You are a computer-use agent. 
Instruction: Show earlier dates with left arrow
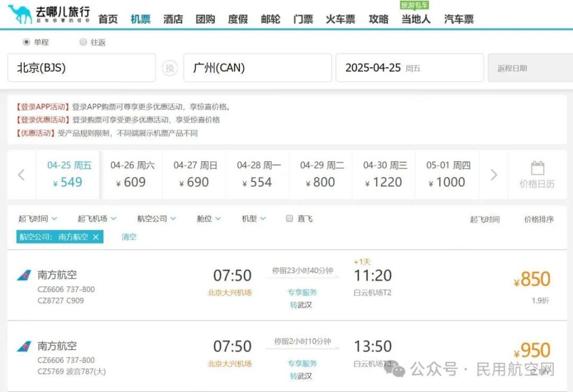pos(21,175)
